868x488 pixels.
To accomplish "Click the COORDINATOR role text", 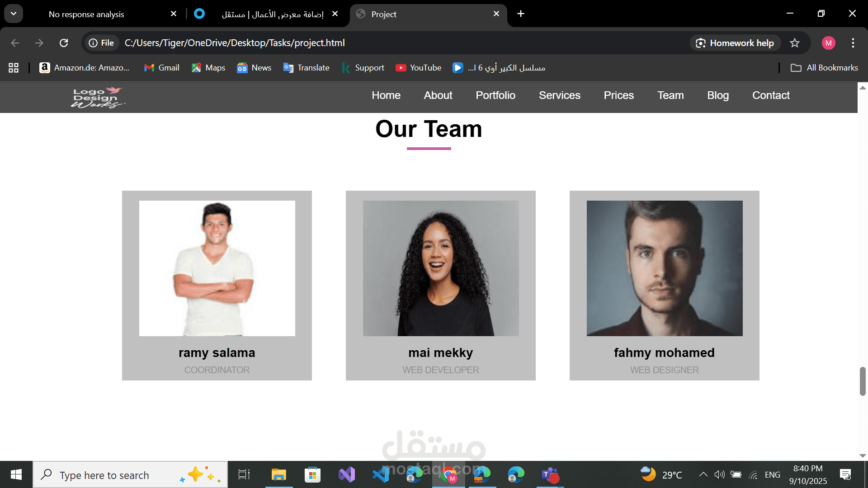I will (x=217, y=370).
